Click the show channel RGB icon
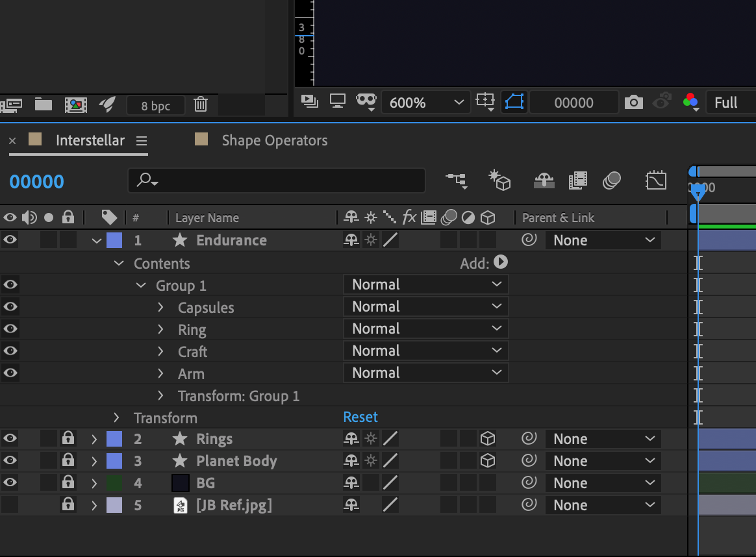The width and height of the screenshot is (756, 557). 690,102
